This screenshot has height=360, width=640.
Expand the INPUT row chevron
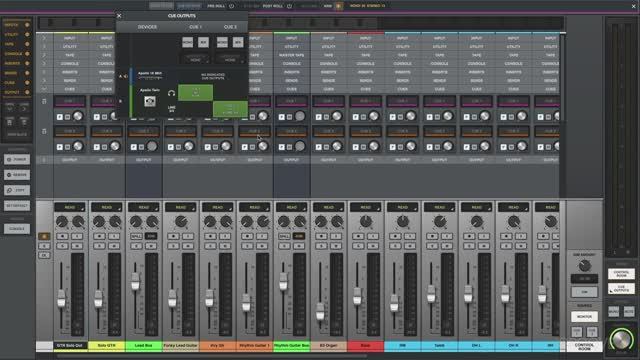click(44, 38)
